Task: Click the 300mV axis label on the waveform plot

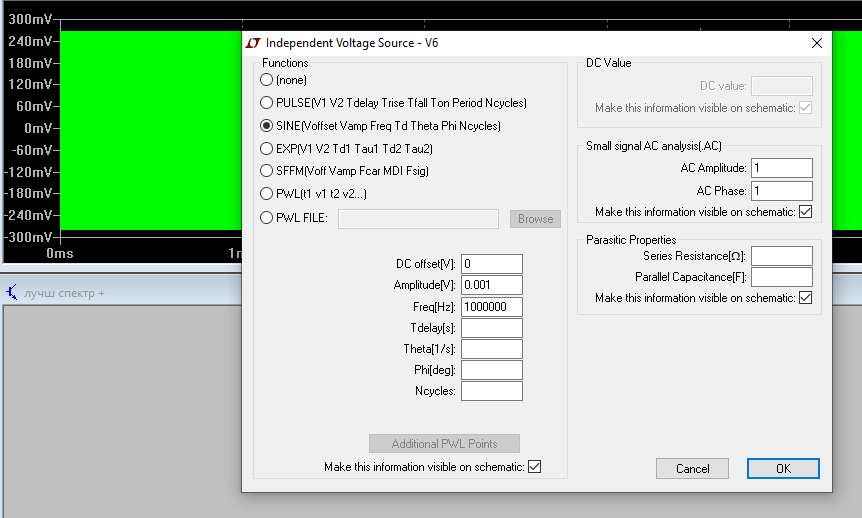Action: point(30,19)
